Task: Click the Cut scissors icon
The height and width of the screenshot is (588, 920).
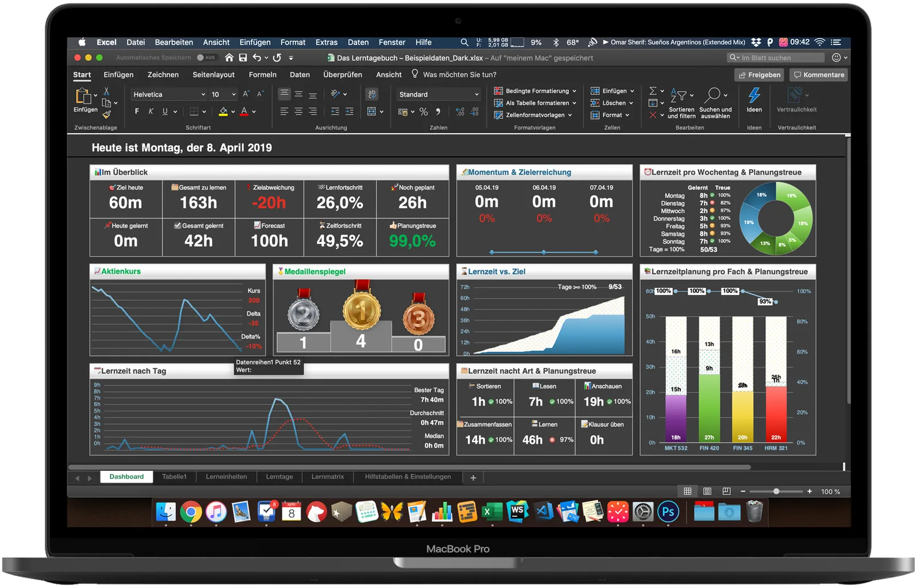Action: pyautogui.click(x=106, y=91)
